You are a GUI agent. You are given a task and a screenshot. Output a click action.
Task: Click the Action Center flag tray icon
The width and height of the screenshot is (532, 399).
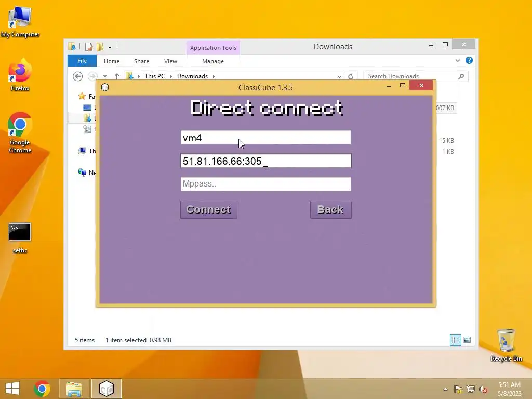pyautogui.click(x=458, y=389)
